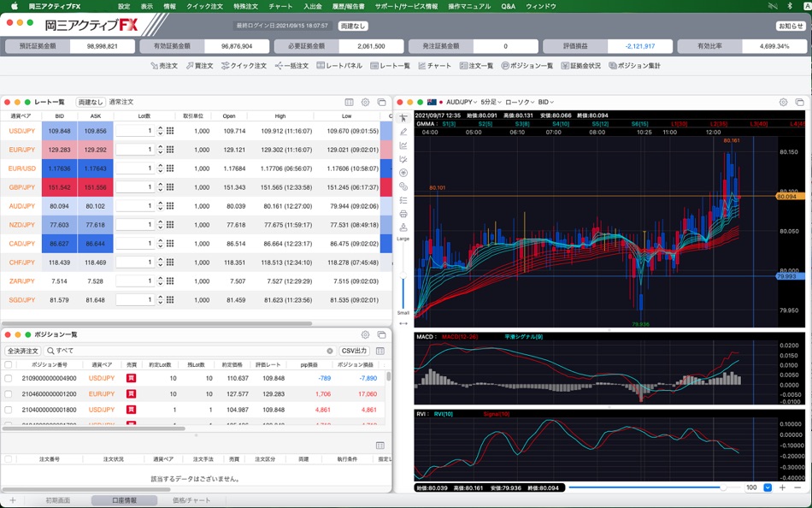Screen dimensions: 812x508
Task: Select the cursor pointer tool in chart sidebar
Action: coord(403,118)
